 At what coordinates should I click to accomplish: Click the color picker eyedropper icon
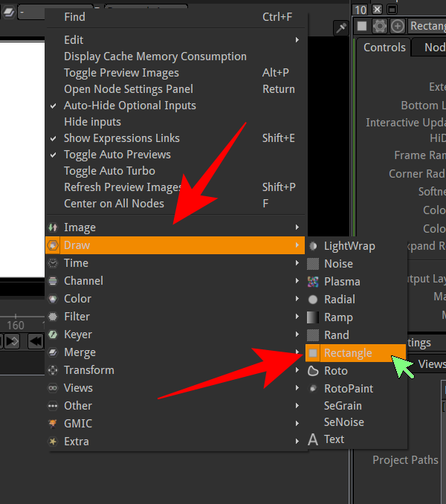pos(341,28)
